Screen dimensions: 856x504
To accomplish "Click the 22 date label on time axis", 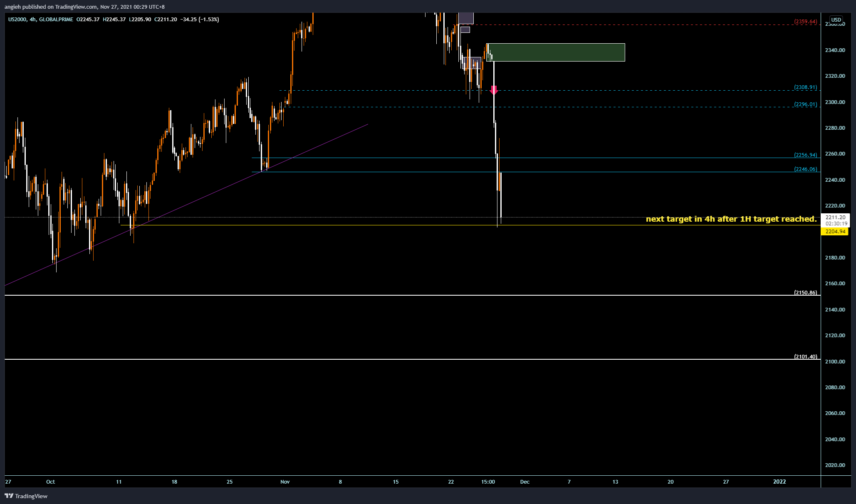I will 451,482.
